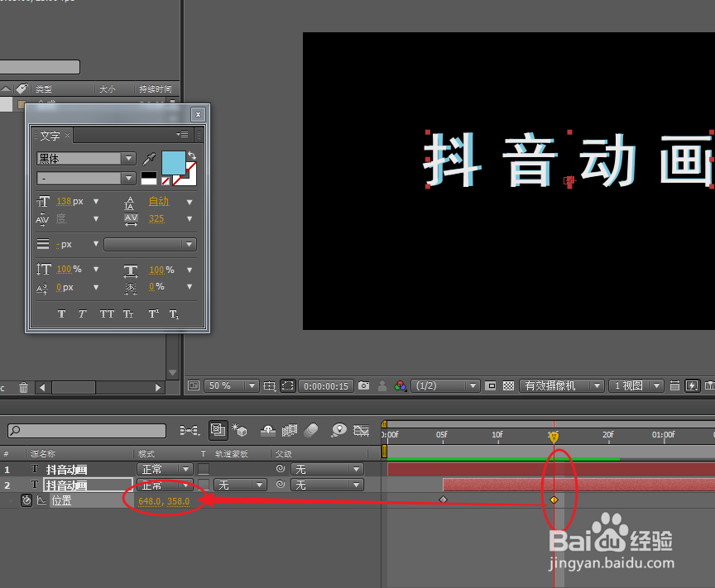Open the stroke style dropdown in Character panel
715x588 pixels.
[150, 244]
